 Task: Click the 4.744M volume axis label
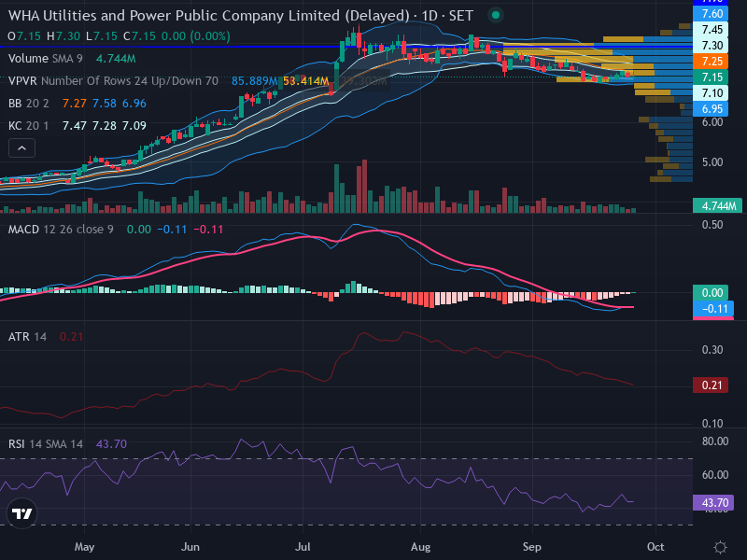pos(717,205)
